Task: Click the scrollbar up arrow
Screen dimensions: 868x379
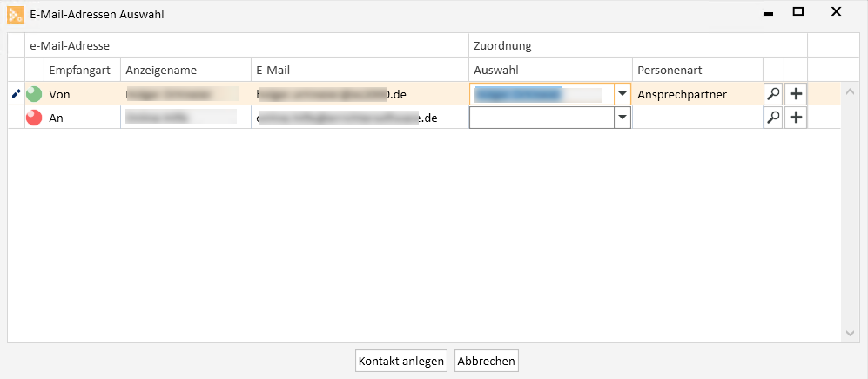Action: coord(851,91)
